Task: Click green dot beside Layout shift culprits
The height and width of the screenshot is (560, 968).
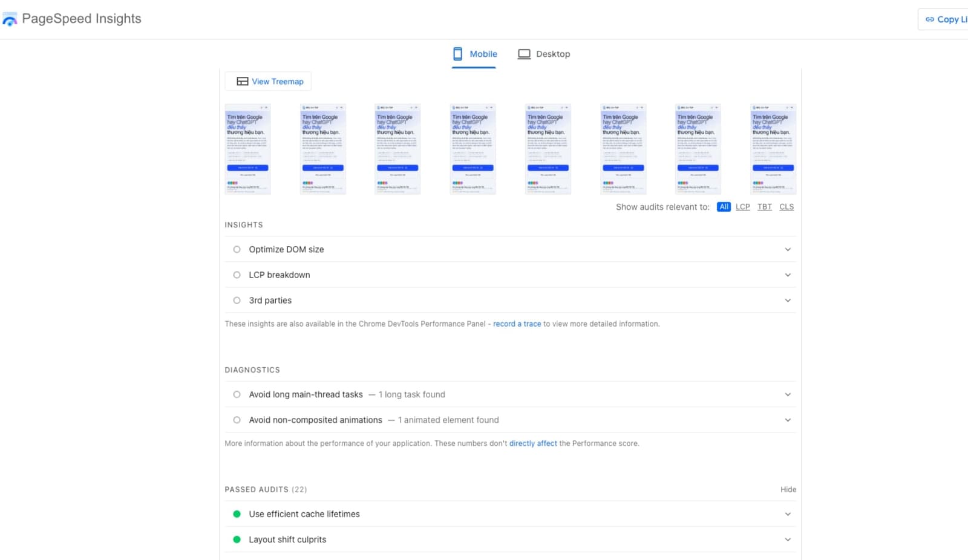Action: (x=237, y=539)
